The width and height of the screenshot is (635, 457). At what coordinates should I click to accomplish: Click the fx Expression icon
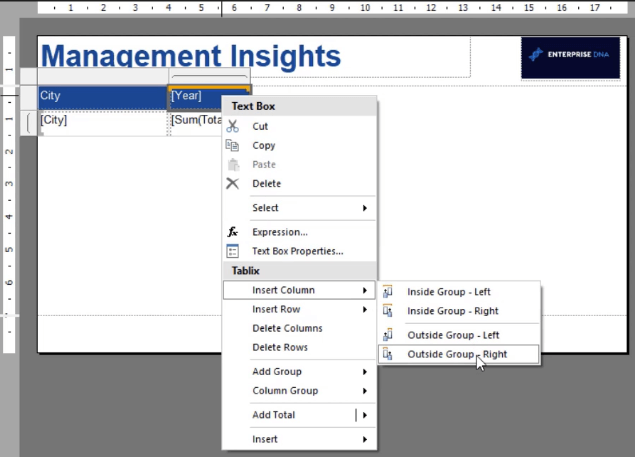[x=232, y=232]
